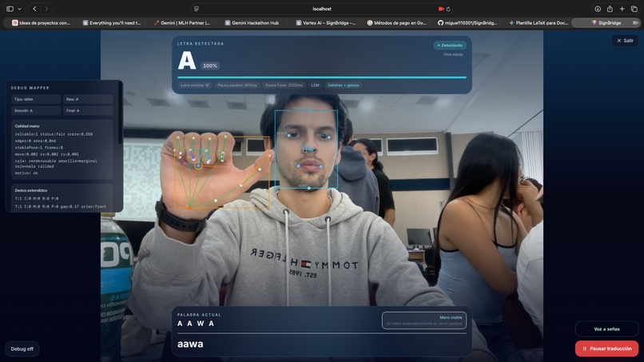Screen dimensions: 644x362
Task: Reload the localhost page
Action: click(448, 9)
